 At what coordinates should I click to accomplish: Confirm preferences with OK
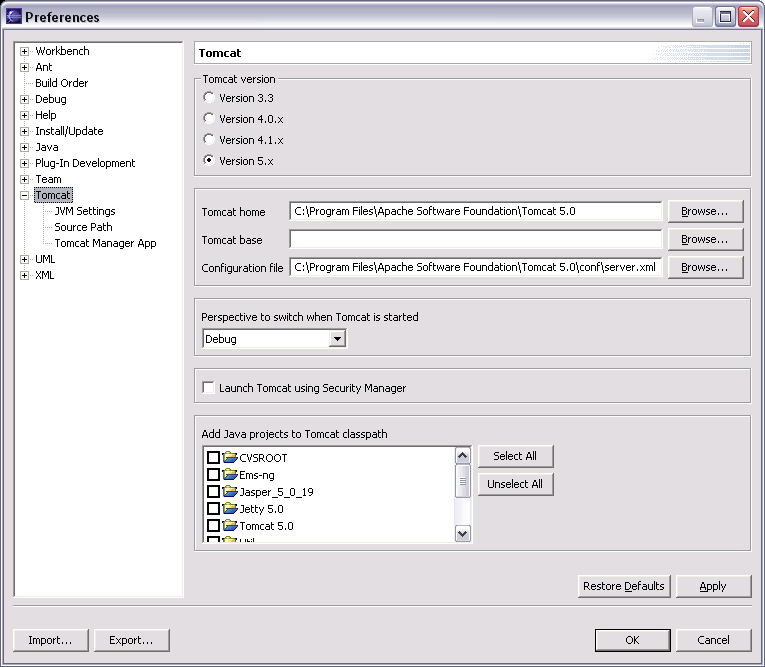coord(632,640)
